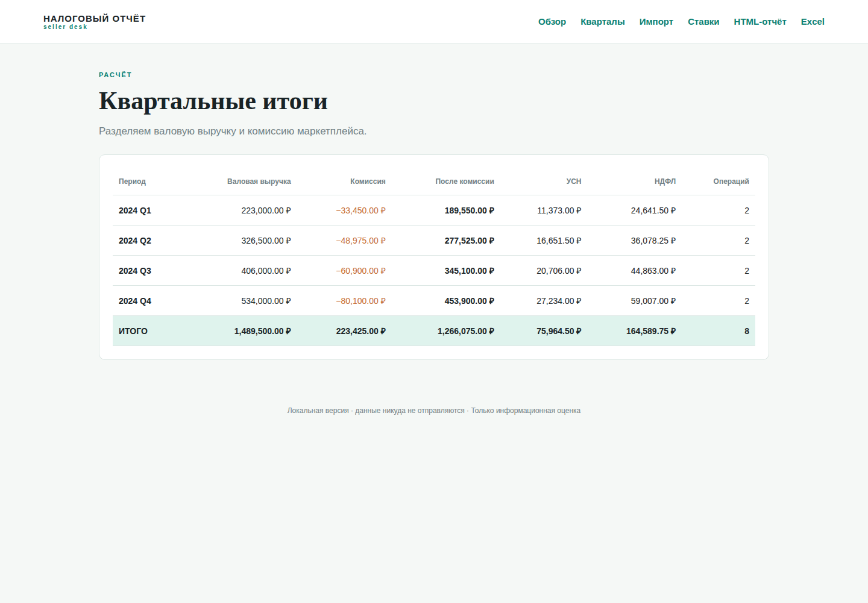Screen dimensions: 868x603
Task: Click the Период column header
Action: (x=132, y=182)
